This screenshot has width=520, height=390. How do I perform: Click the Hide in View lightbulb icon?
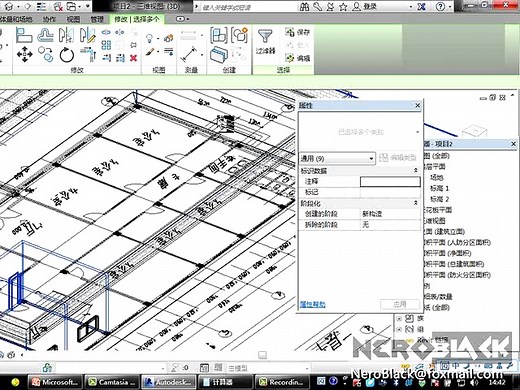click(150, 38)
